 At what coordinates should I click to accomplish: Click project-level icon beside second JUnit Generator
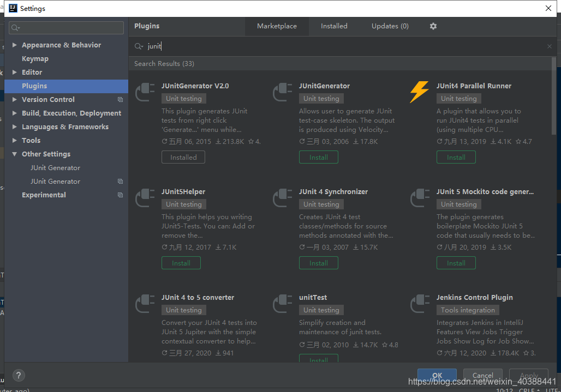120,182
